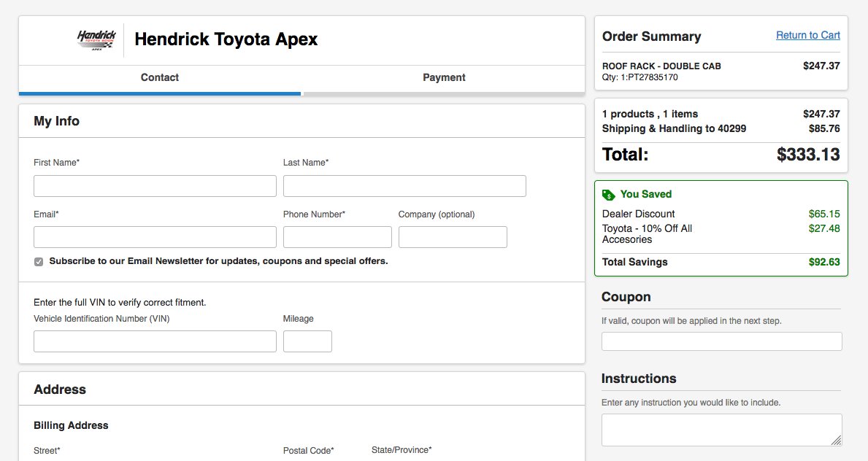Click the $27.48 discount amount
868x461 pixels.
[x=823, y=228]
